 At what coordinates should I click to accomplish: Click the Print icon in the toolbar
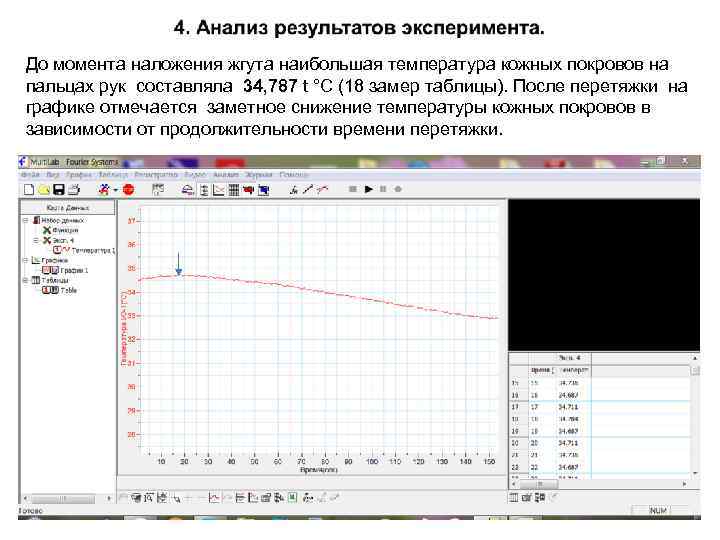[74, 189]
